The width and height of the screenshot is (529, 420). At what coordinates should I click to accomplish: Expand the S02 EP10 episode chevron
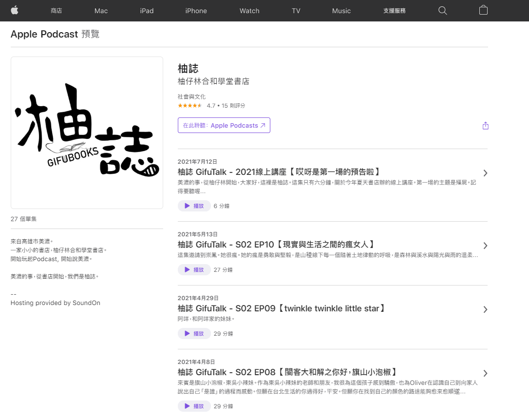485,246
